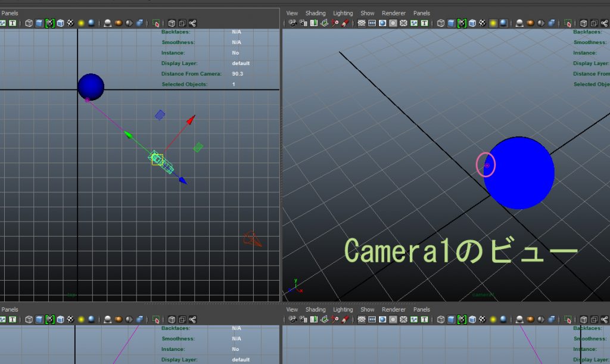The image size is (610, 364).
Task: Click Use All Lights icon in Camera1 viewport
Action: click(493, 23)
